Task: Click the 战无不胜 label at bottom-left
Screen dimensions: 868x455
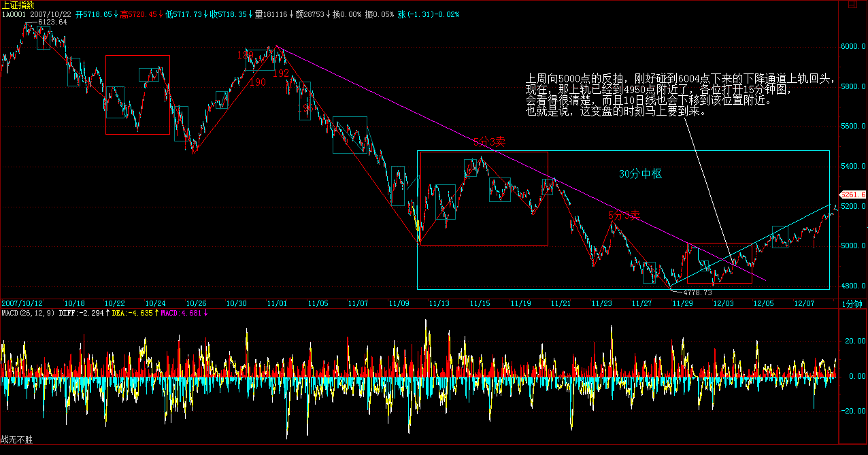Action: point(16,441)
